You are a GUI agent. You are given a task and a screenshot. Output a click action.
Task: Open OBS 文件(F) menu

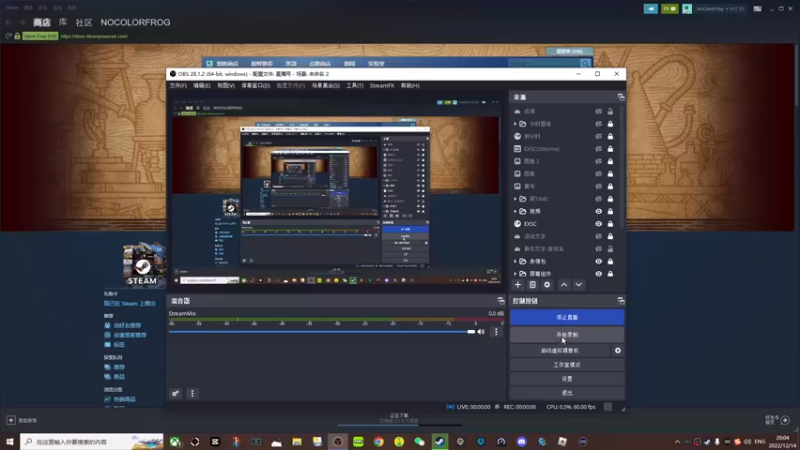coord(178,86)
